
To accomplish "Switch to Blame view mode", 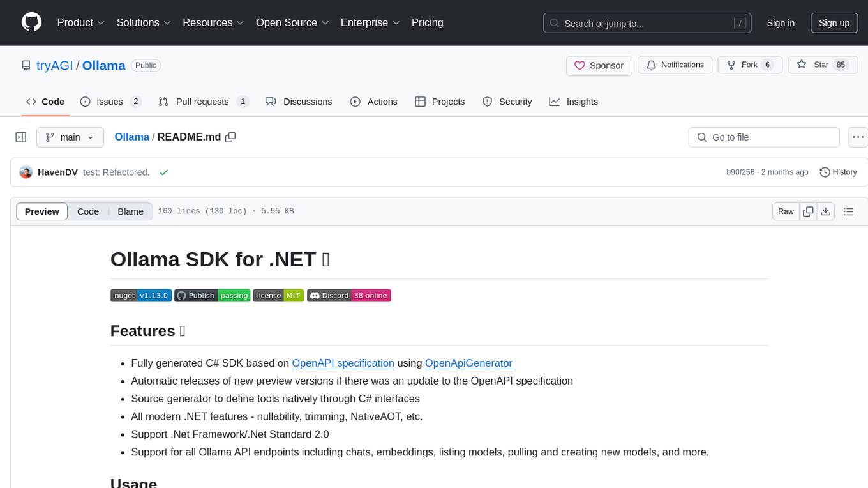I will 130,211.
